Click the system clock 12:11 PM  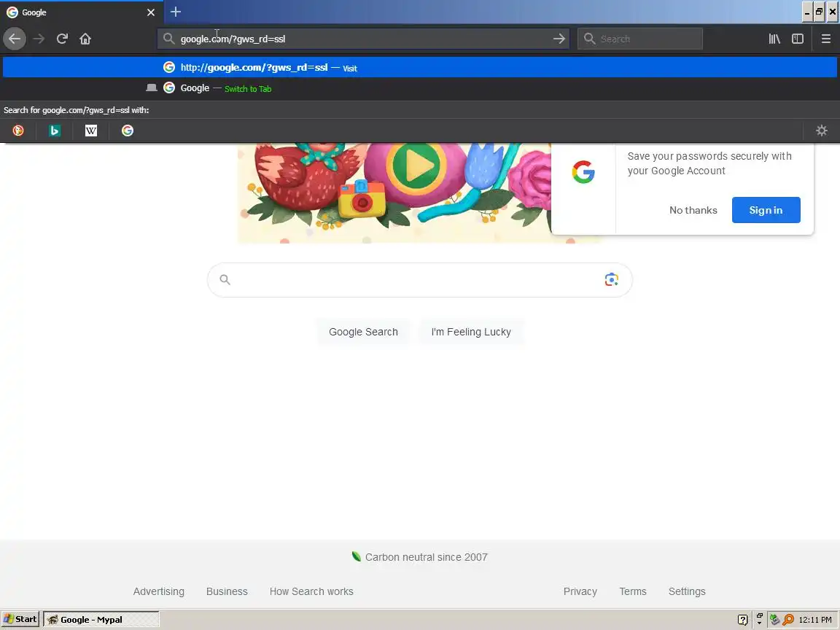(814, 620)
